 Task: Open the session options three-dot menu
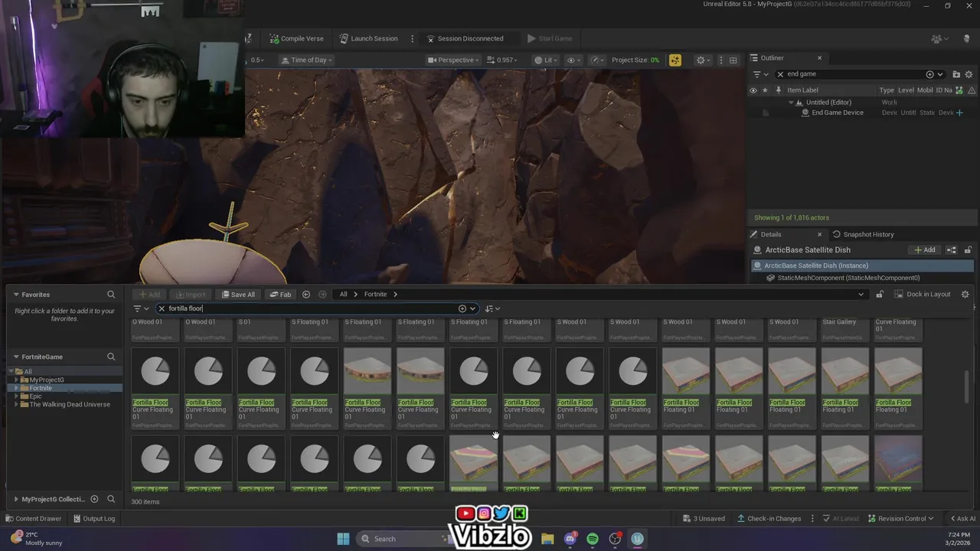pos(412,38)
